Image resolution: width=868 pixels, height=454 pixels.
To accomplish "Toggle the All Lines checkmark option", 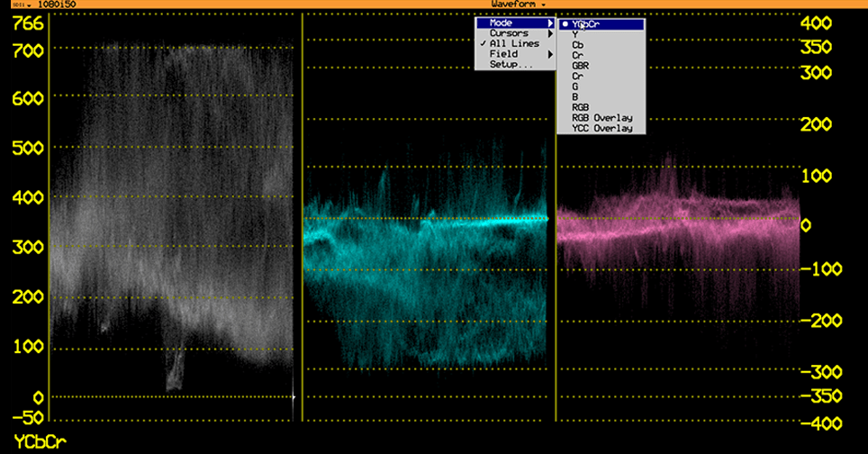I will pos(515,44).
